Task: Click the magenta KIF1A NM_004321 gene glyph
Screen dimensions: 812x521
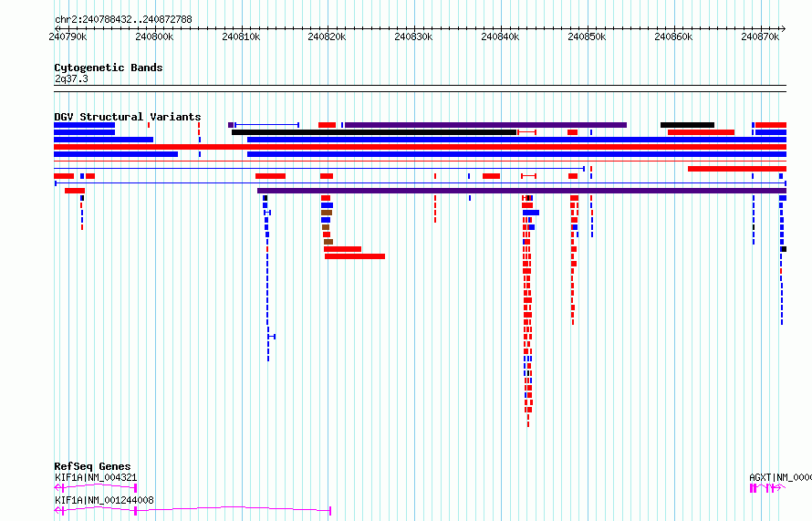Action: tap(95, 488)
